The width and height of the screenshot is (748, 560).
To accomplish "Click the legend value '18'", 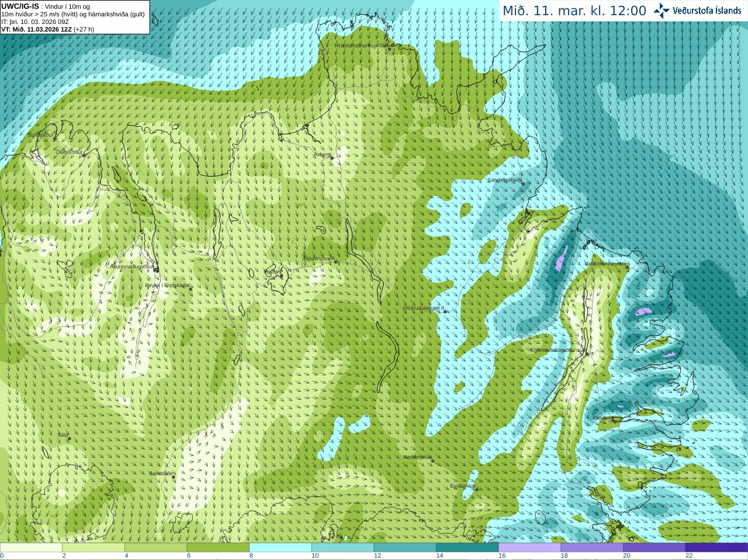I will click(x=565, y=556).
